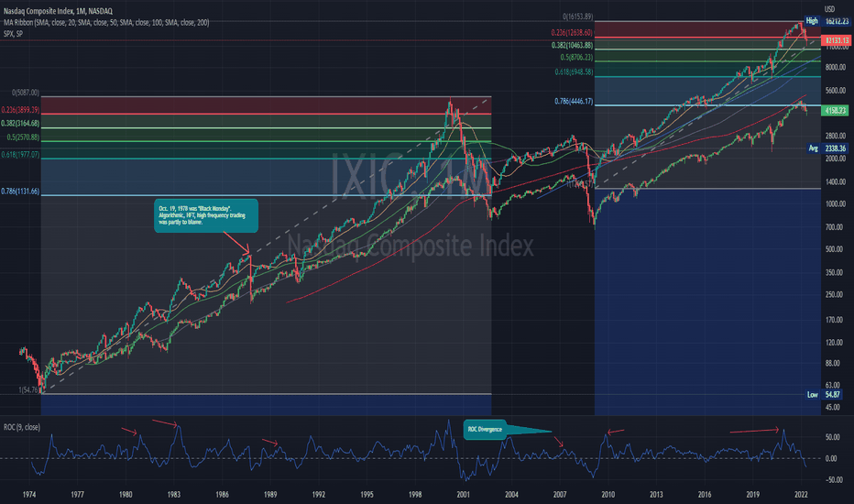Click Fib level 0.236(12638.60) label

572,33
